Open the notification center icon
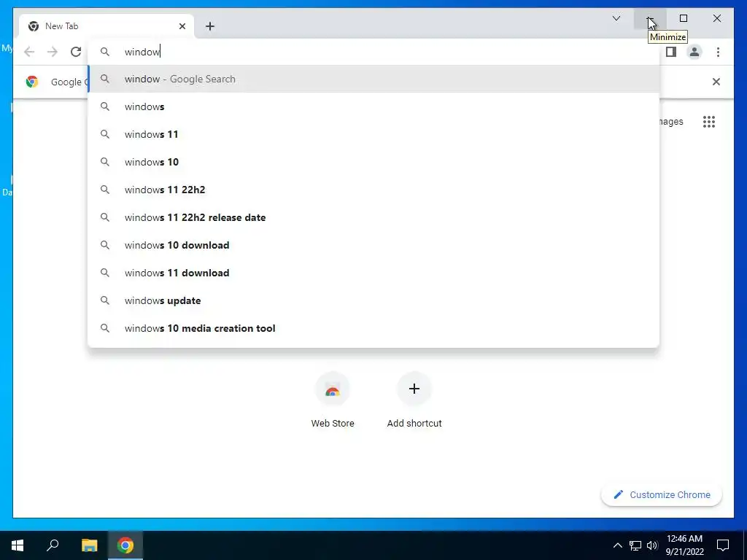 click(x=723, y=545)
